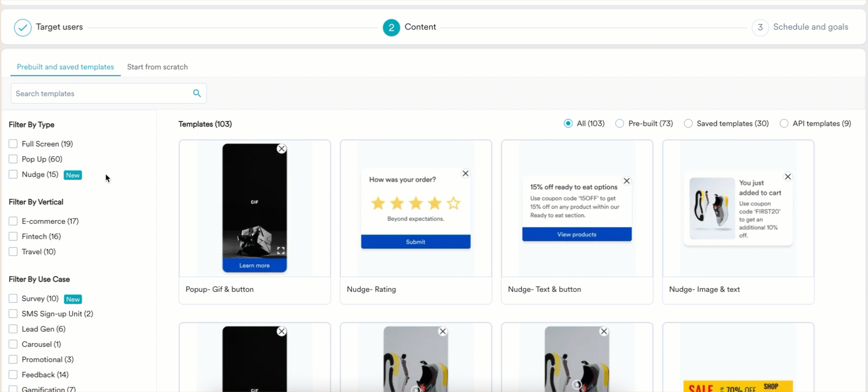Click Submit button in rating template

[415, 242]
